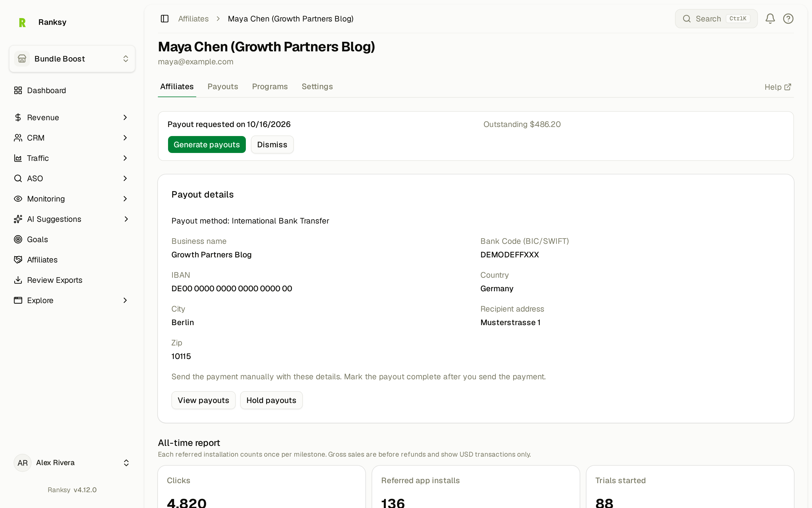Click the Generate payouts button
This screenshot has height=508, width=812.
207,144
